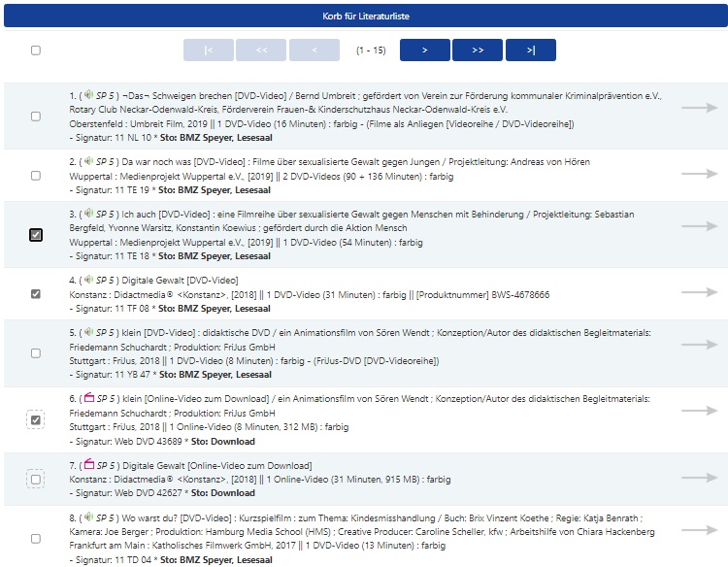Click signature 11 TE 18
728x567 pixels.
tap(132, 256)
